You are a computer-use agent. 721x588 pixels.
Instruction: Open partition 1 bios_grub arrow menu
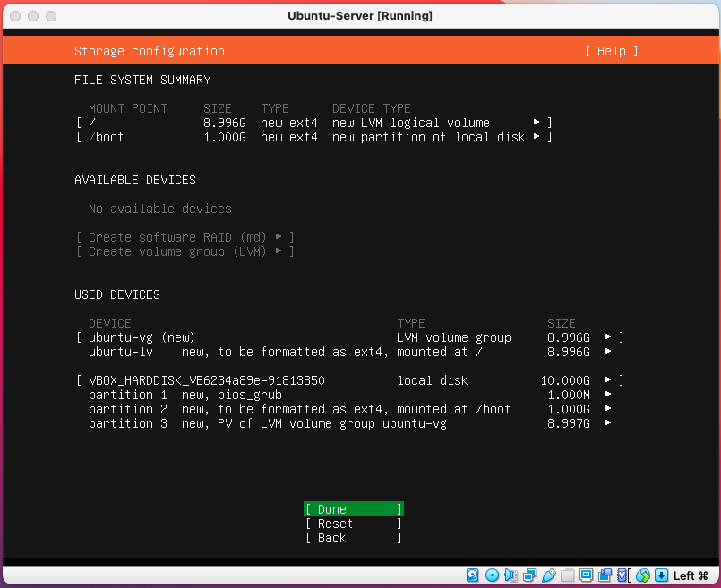608,394
